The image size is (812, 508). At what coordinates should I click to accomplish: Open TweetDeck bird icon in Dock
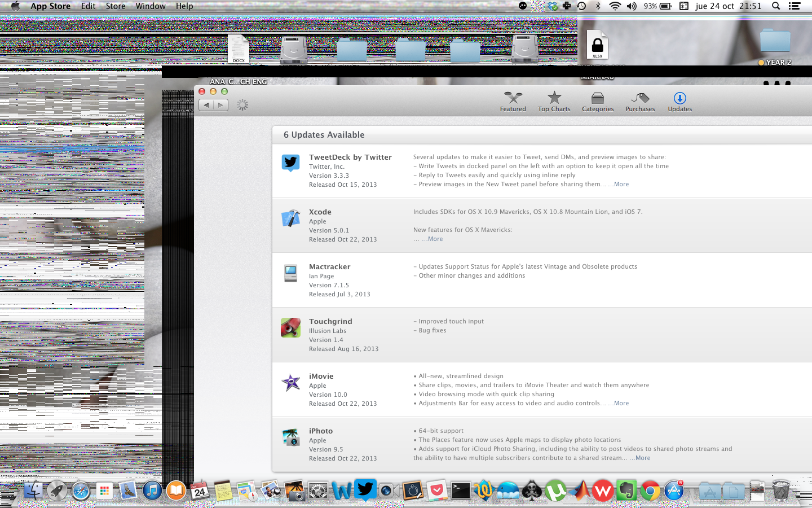(x=365, y=489)
